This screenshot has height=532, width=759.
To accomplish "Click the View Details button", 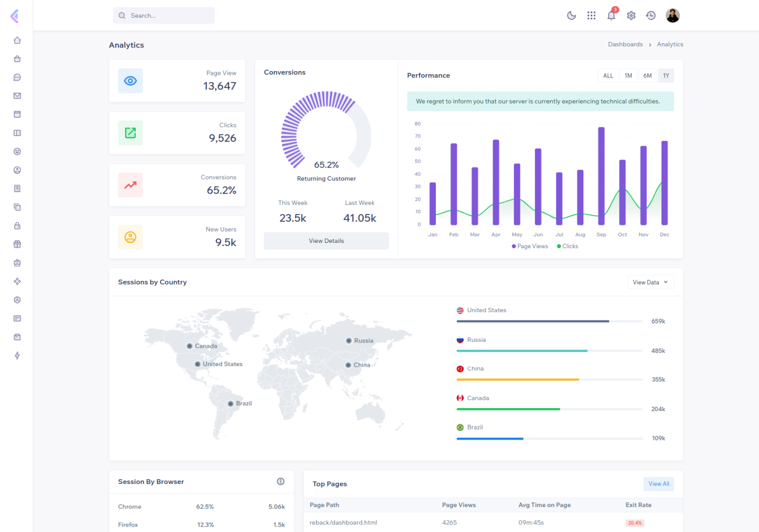I will (326, 241).
